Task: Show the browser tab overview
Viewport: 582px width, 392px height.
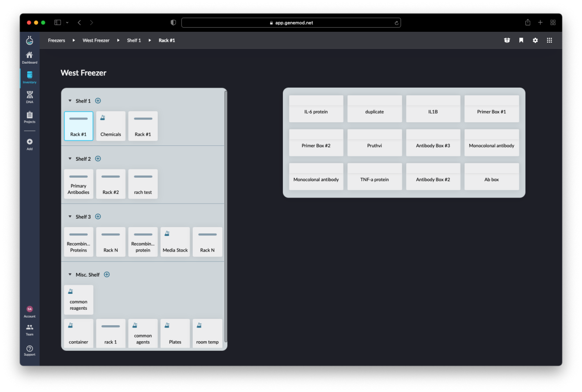Action: coord(553,22)
